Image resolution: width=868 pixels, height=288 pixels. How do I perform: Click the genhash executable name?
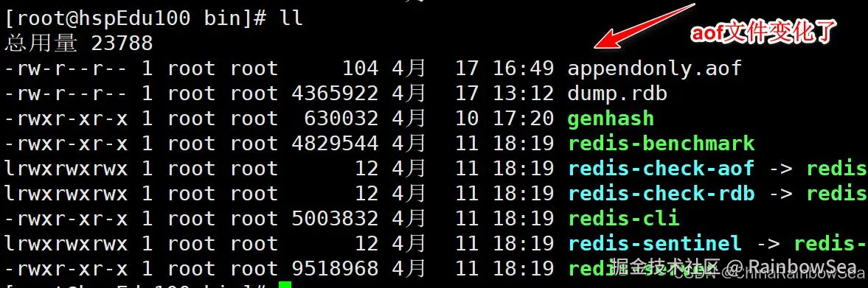point(611,119)
